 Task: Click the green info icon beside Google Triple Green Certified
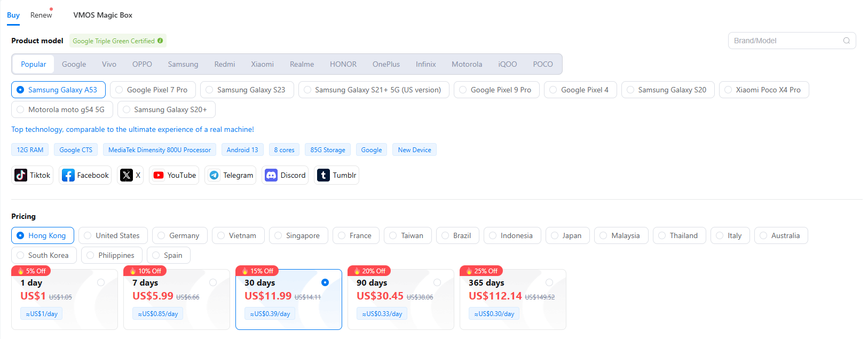click(x=160, y=41)
